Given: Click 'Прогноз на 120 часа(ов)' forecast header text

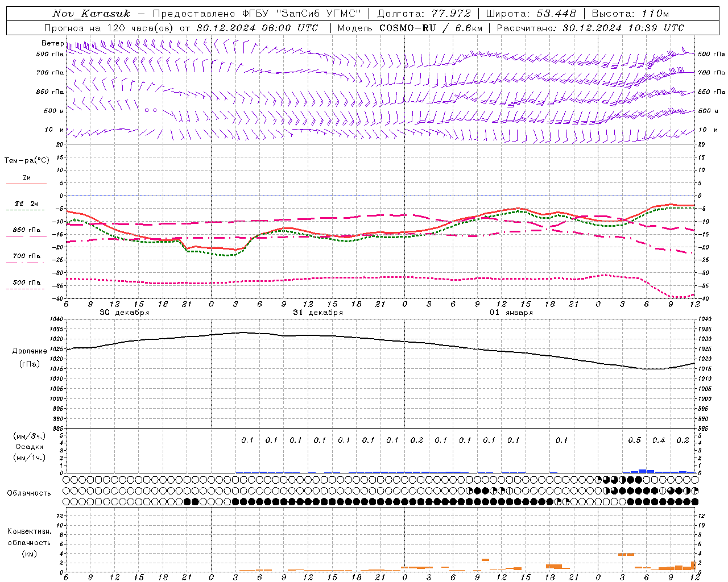Looking at the screenshot, I should pyautogui.click(x=109, y=28).
